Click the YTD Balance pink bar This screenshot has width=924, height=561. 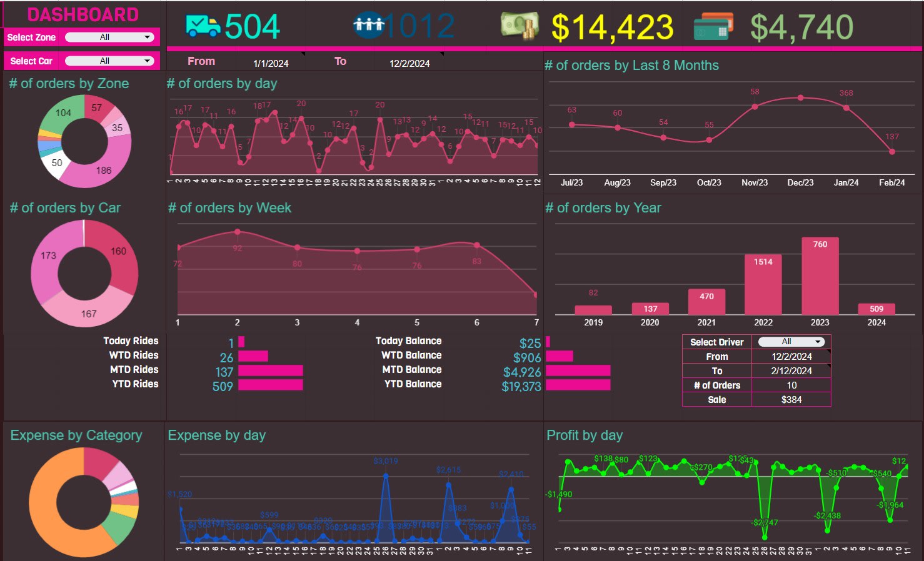click(x=578, y=385)
